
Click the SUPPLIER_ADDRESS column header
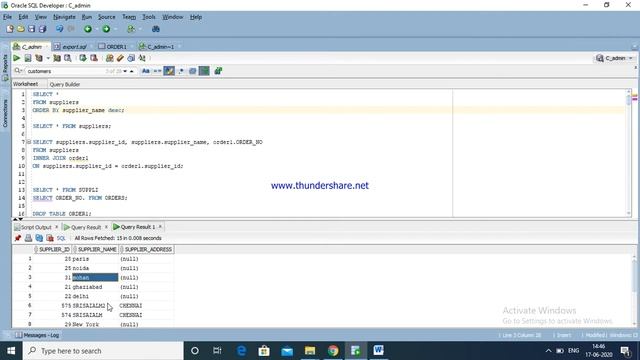pos(147,249)
